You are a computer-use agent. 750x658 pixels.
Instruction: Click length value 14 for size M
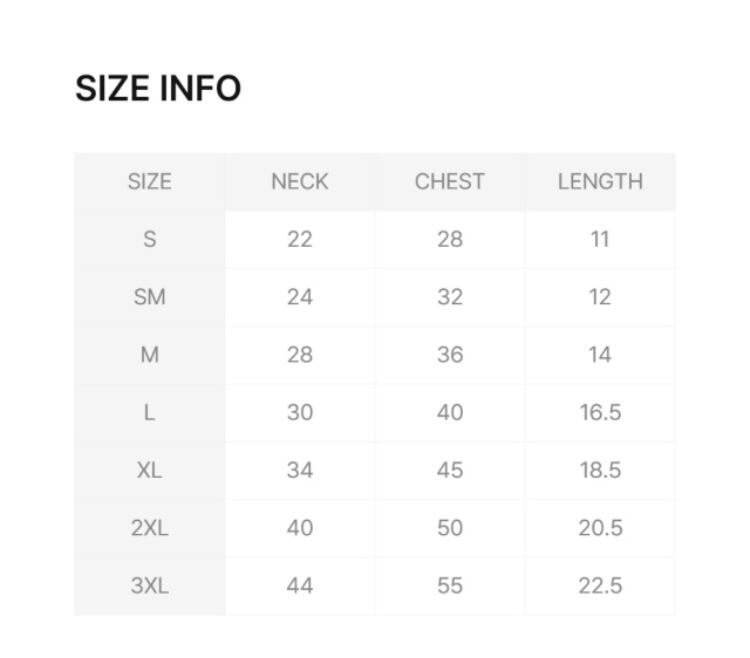(600, 355)
